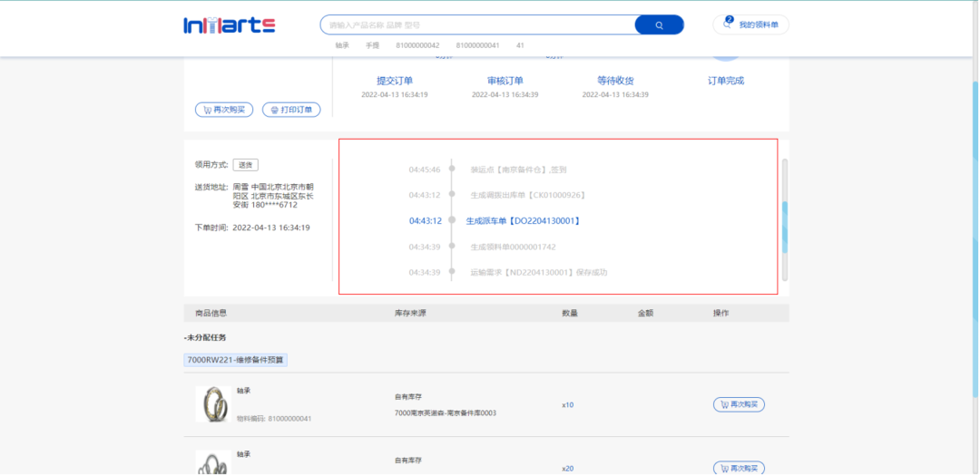This screenshot has width=980, height=475.
Task: Click the 库存来源 column header
Action: pos(411,314)
